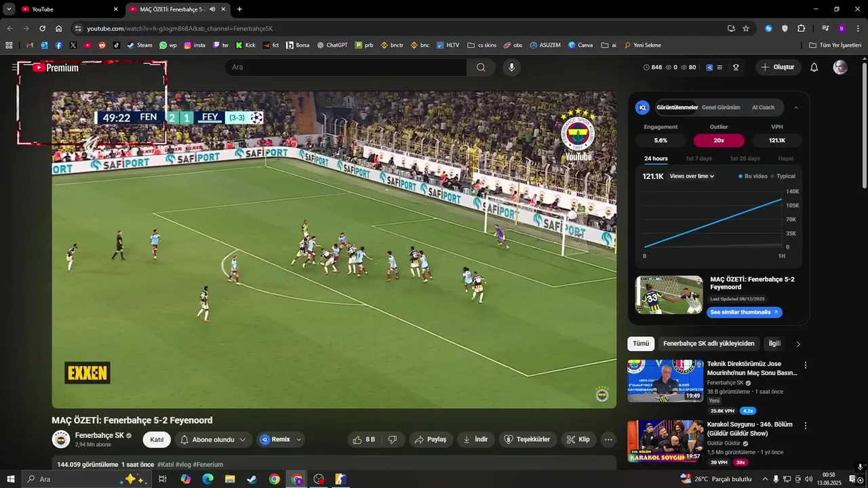Image resolution: width=868 pixels, height=488 pixels.
Task: Open the user avatar account menu
Action: [x=840, y=67]
